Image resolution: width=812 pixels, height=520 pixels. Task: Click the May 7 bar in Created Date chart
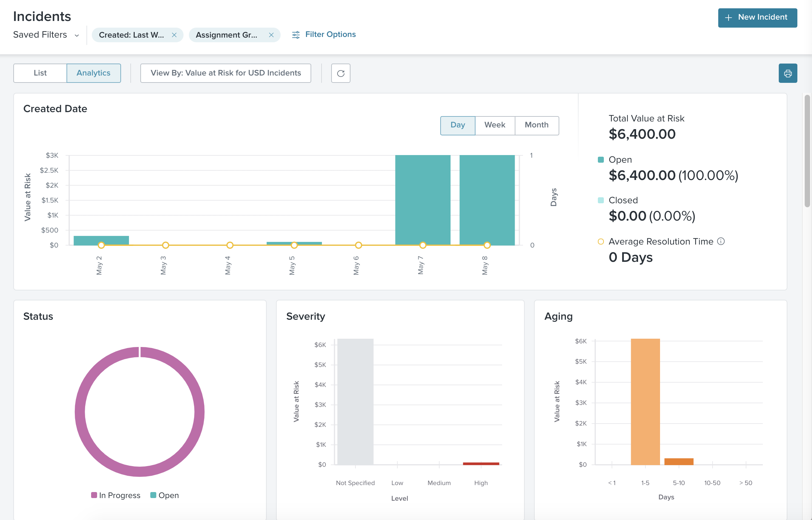[x=422, y=199]
